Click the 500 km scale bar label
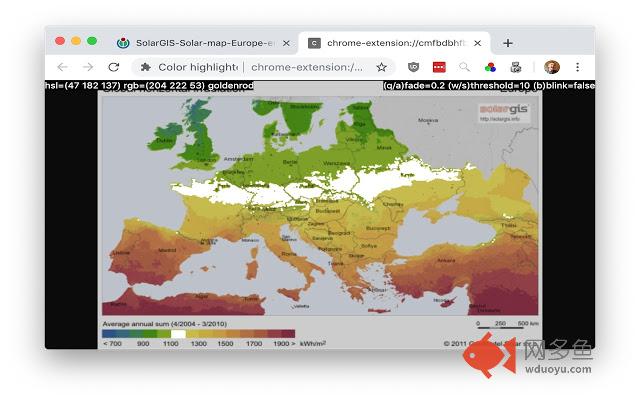Screen dimensions: 640x400 (x=528, y=323)
